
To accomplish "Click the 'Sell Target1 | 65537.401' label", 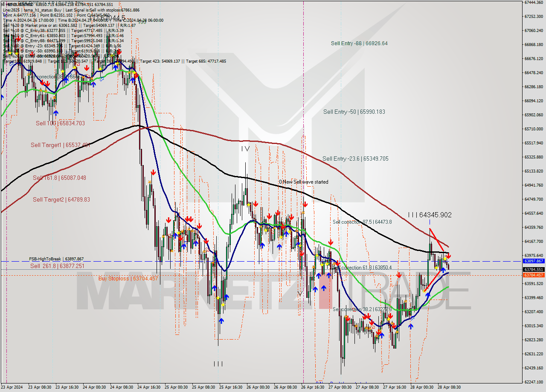I will pyautogui.click(x=60, y=145).
